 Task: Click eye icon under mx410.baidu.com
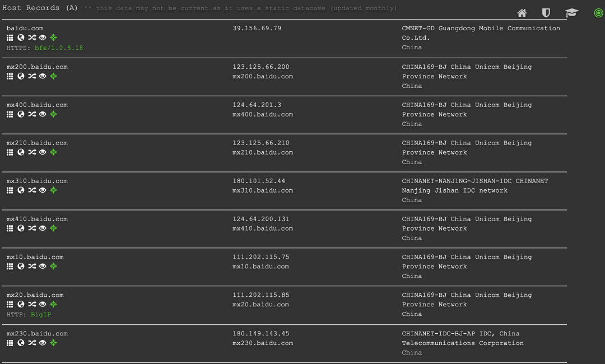point(43,228)
